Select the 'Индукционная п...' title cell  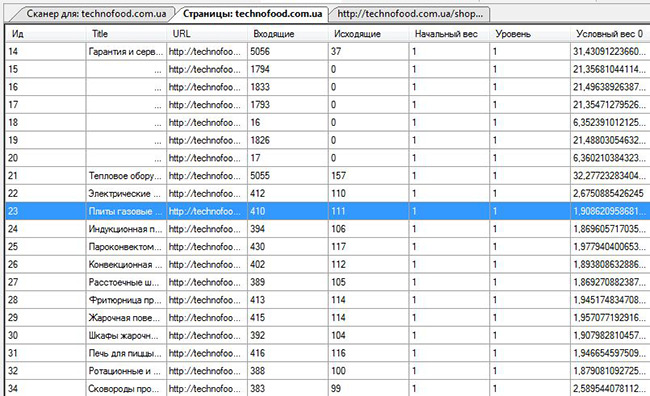coord(126,229)
